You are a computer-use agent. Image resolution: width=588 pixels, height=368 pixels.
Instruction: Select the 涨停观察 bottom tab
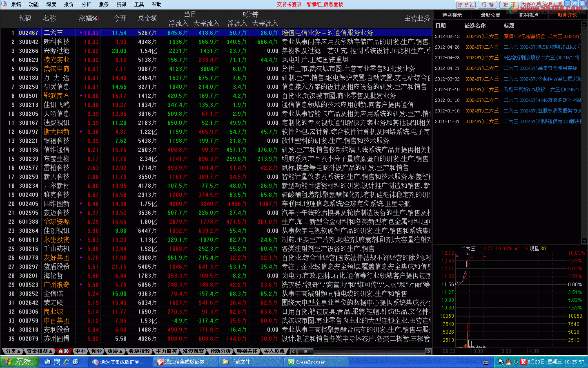click(x=194, y=351)
